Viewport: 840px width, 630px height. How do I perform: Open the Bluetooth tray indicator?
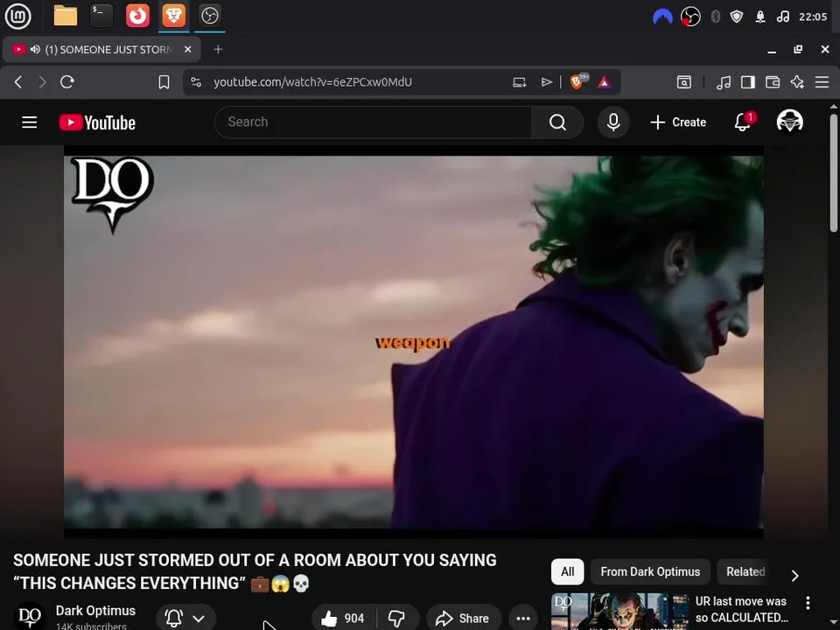715,17
